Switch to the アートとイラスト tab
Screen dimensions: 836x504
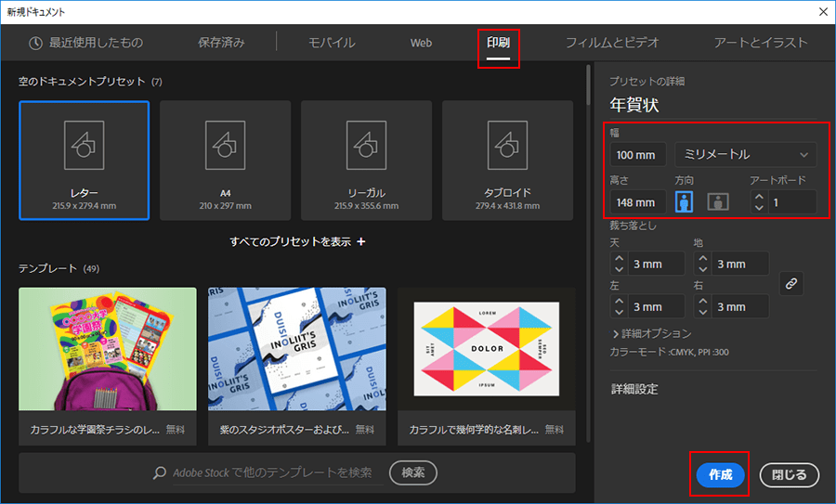coord(761,43)
